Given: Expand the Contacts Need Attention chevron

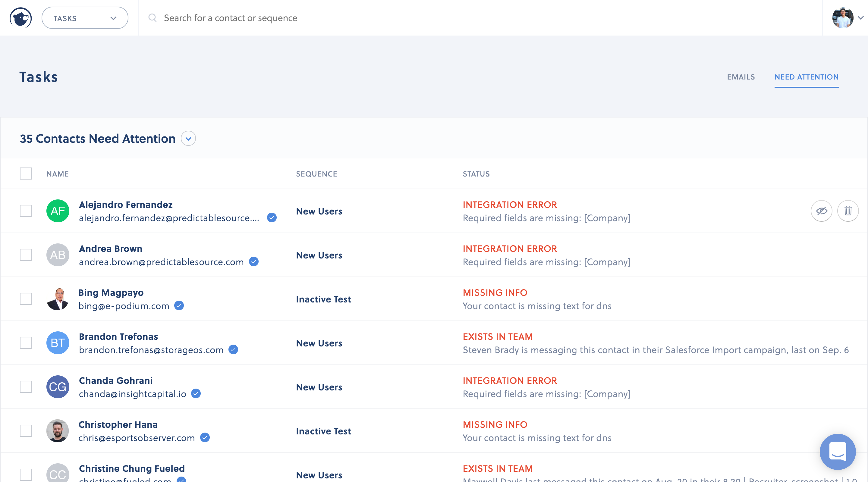Looking at the screenshot, I should 188,139.
